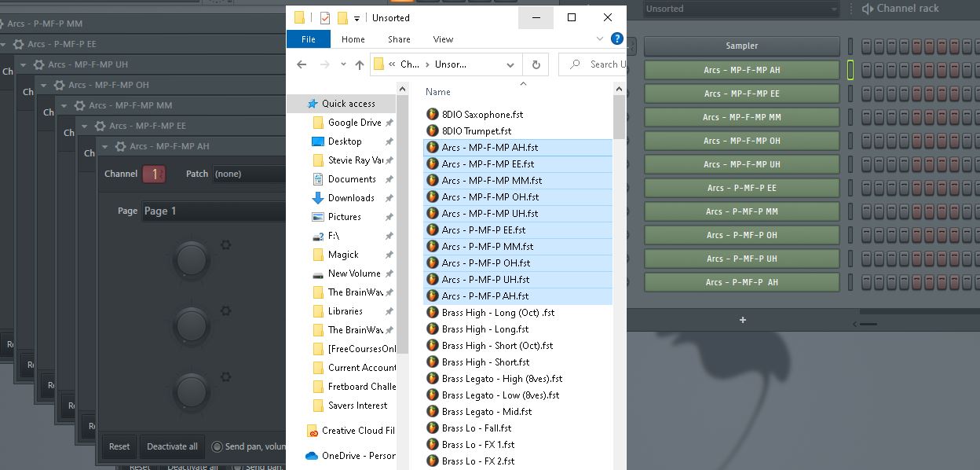
Task: Select the Arcs - P-MF-P MM channel button
Action: point(741,211)
